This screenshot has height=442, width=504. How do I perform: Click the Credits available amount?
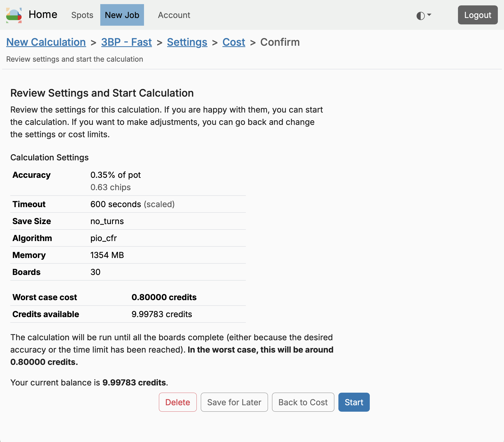[161, 314]
